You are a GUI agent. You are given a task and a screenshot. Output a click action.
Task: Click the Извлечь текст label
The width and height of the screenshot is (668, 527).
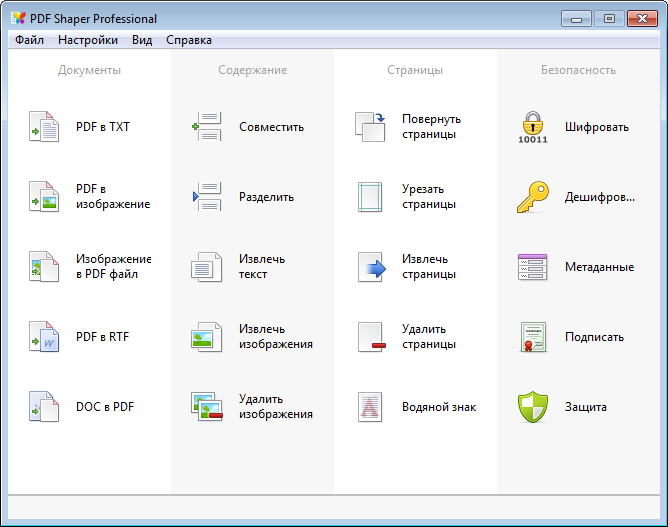[262, 267]
